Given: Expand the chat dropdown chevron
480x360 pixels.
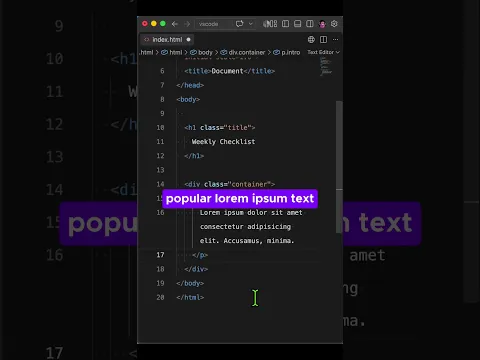Looking at the screenshot, I should pos(251,24).
